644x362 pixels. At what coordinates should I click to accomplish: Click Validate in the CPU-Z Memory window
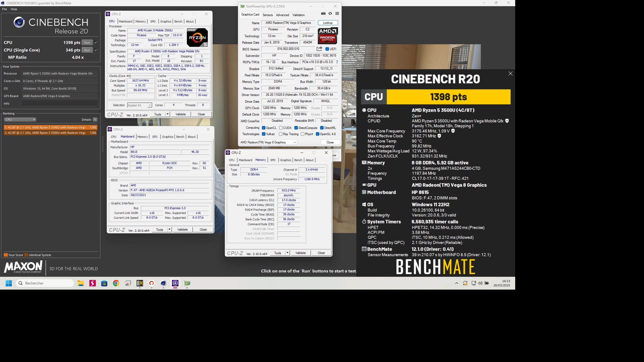[301, 253]
